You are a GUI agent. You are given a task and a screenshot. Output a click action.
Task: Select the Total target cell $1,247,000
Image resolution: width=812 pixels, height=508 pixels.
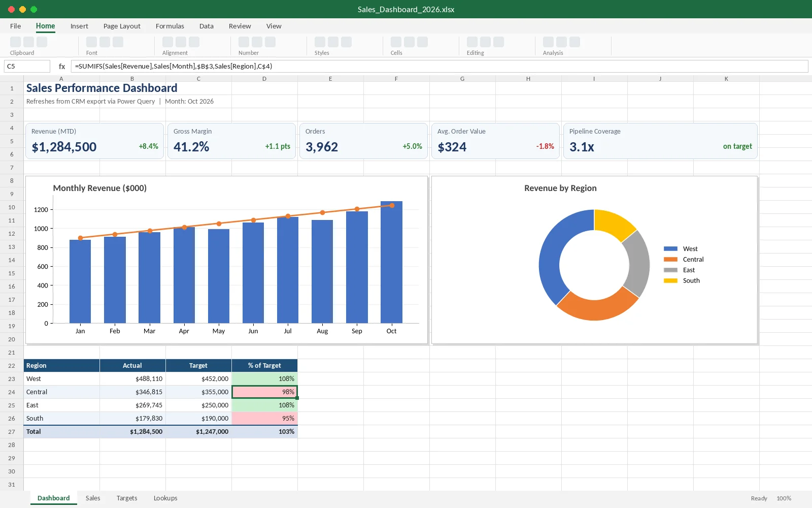pos(199,432)
